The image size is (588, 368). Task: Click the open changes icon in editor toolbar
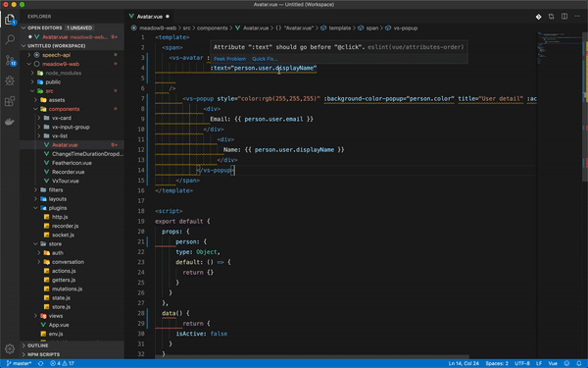[x=551, y=17]
